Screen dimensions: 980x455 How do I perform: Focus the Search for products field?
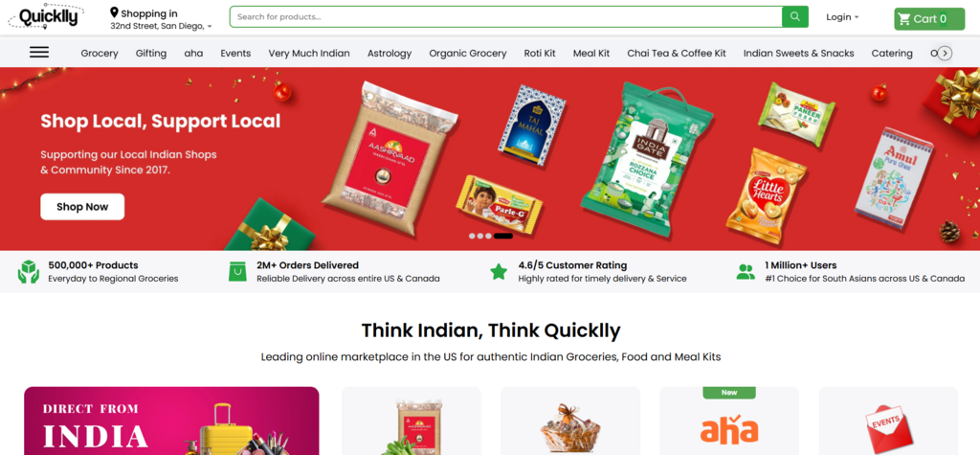[505, 17]
